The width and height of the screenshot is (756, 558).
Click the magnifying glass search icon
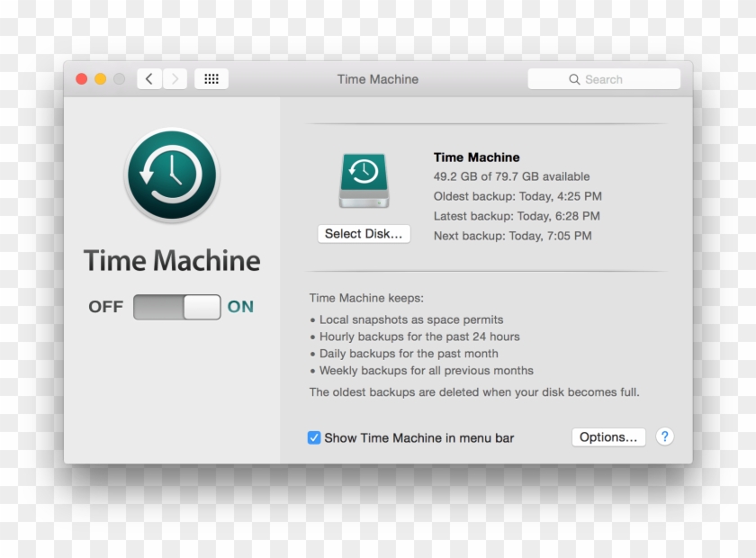pos(575,79)
